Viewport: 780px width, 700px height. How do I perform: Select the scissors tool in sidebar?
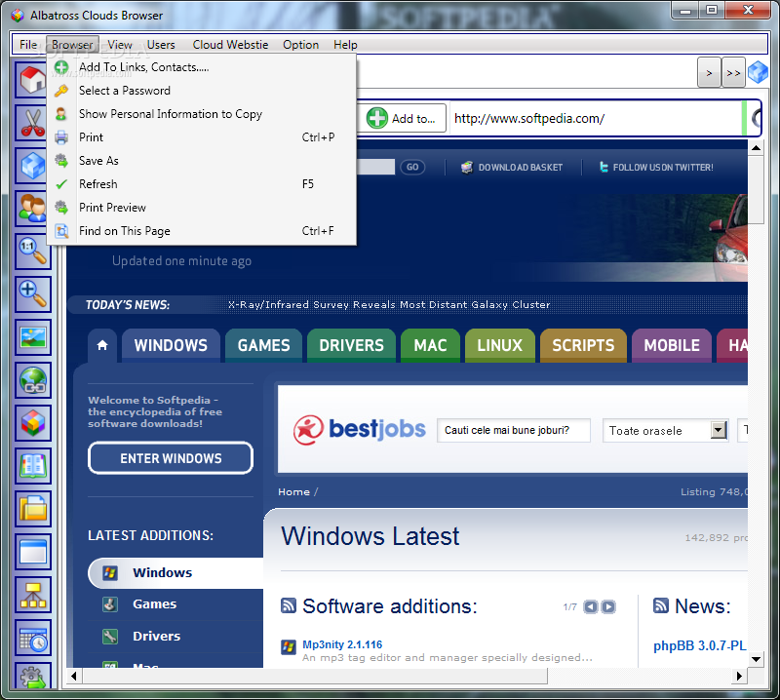pyautogui.click(x=33, y=123)
